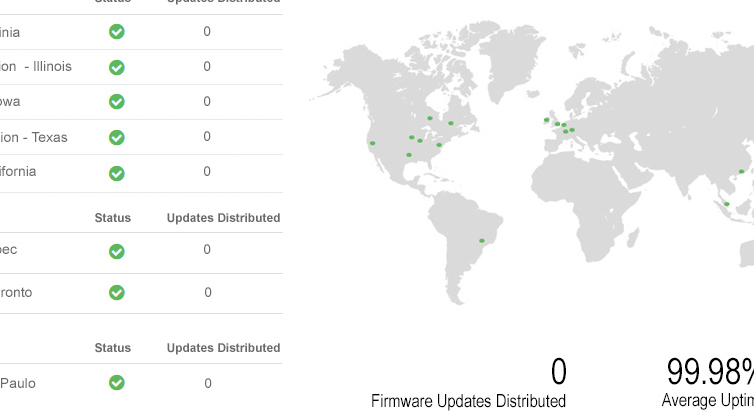This screenshot has width=754, height=411.
Task: Select green map dot near Singapore
Action: (727, 204)
